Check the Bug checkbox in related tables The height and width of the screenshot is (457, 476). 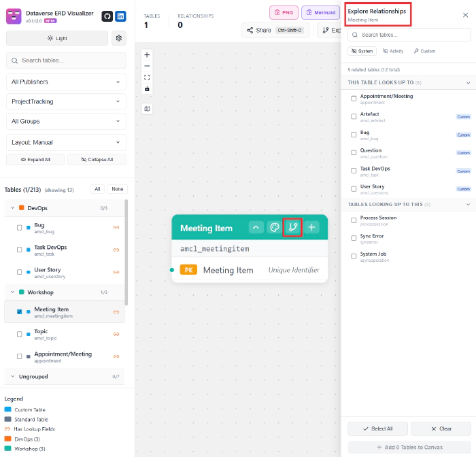point(354,135)
